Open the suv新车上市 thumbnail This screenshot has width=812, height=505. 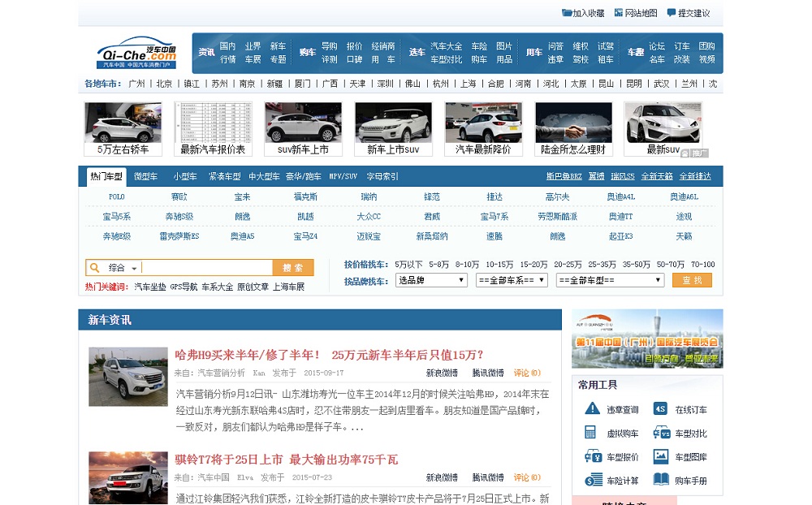(x=303, y=129)
